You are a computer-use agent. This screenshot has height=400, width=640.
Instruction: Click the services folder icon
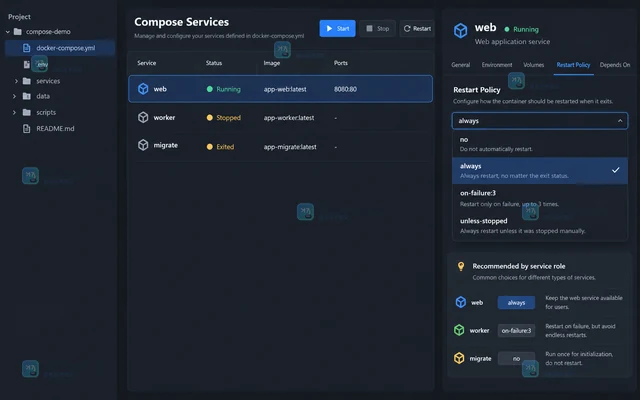point(27,81)
